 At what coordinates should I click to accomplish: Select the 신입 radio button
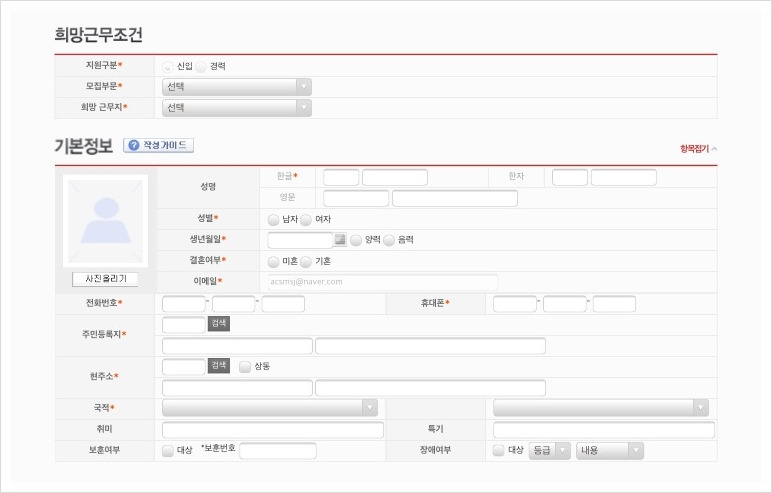(168, 66)
